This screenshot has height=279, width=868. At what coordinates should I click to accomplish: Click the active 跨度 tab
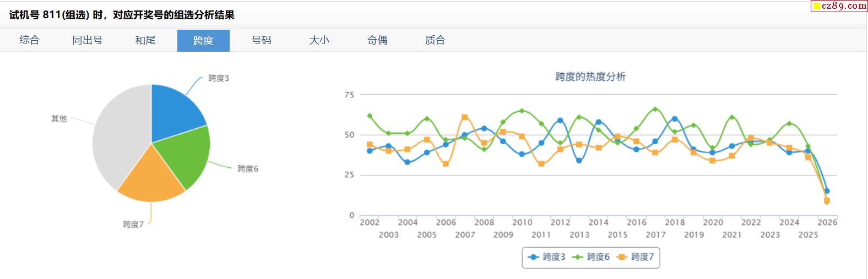pyautogui.click(x=203, y=40)
